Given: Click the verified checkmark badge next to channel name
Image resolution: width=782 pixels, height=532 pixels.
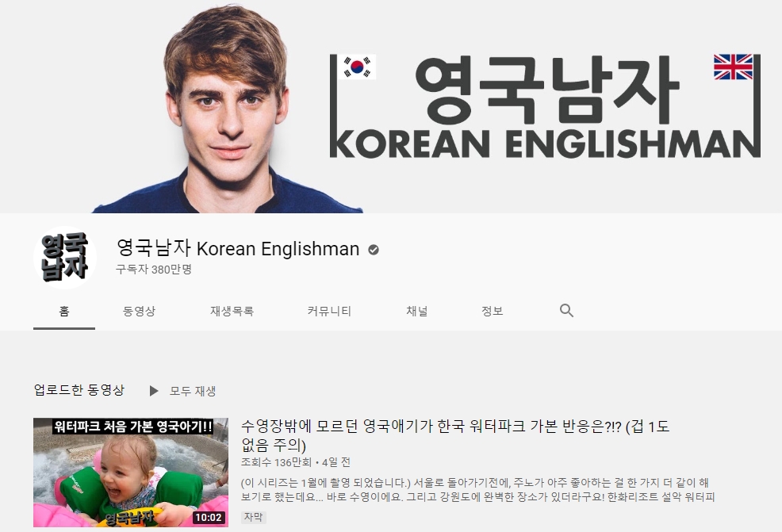Looking at the screenshot, I should (x=373, y=250).
